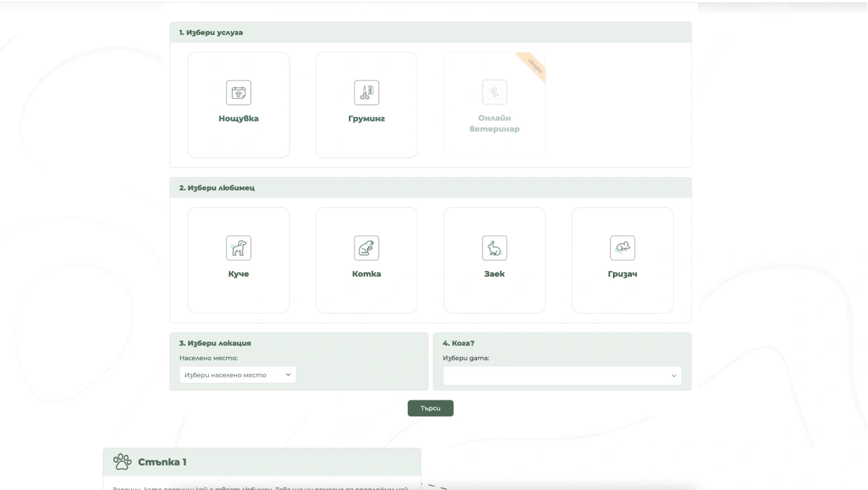
Task: Select the Куче pet card
Action: (238, 260)
